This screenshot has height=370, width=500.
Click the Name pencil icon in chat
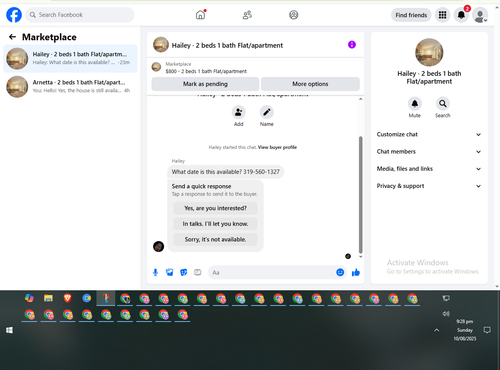pos(267,112)
